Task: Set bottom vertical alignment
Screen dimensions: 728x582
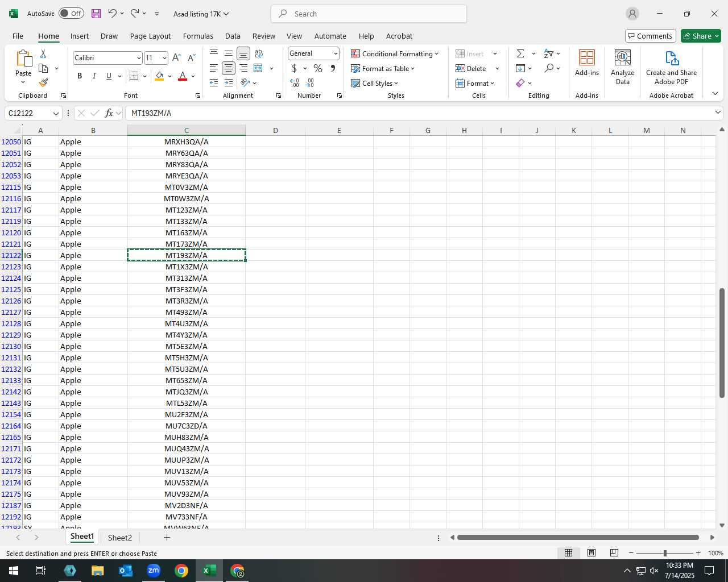Action: 243,53
